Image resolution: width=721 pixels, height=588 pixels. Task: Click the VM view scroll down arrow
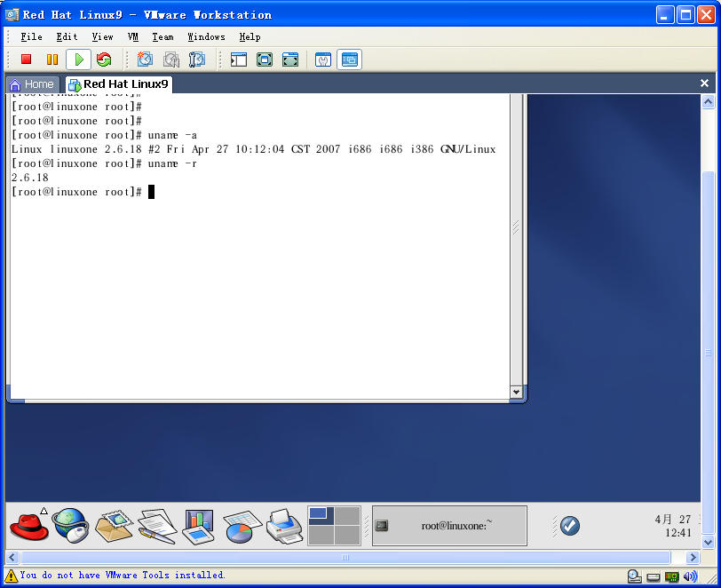[x=709, y=542]
